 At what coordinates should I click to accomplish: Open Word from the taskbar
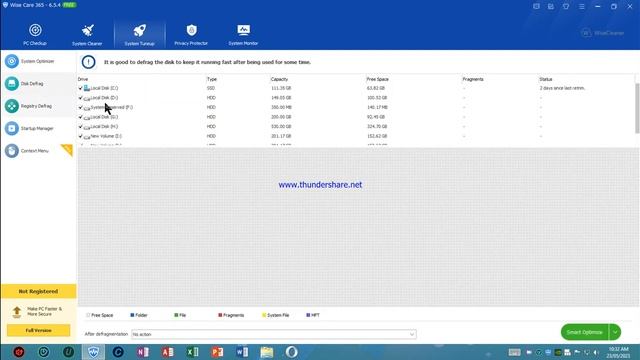(x=242, y=352)
